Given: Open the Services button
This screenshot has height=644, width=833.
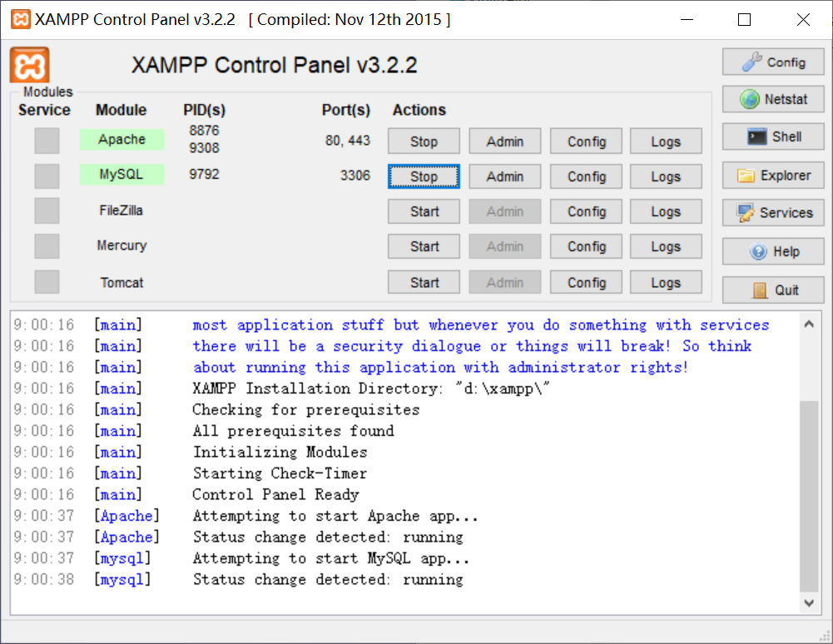Looking at the screenshot, I should tap(773, 213).
